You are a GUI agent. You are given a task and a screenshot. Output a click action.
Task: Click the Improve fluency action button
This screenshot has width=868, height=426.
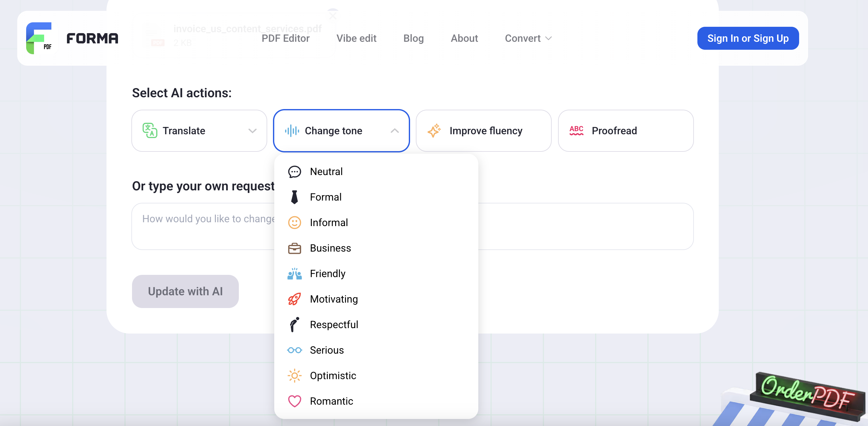483,131
